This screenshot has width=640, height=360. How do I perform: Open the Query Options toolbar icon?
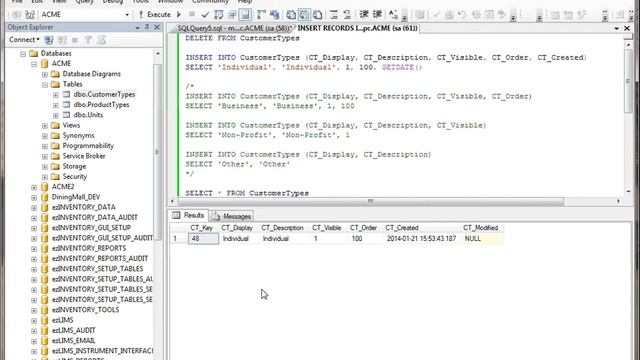(232, 15)
